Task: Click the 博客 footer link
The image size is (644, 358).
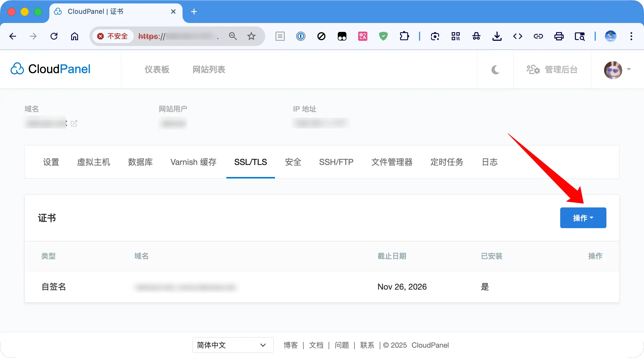Action: [x=290, y=345]
